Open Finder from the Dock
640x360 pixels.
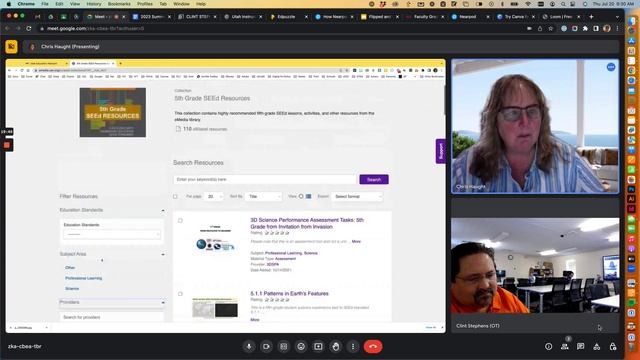631,20
